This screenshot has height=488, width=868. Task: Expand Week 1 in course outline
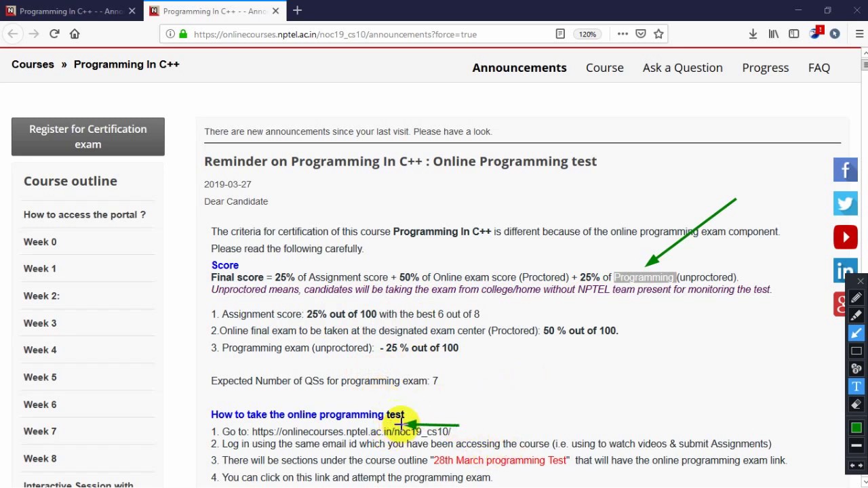coord(40,269)
